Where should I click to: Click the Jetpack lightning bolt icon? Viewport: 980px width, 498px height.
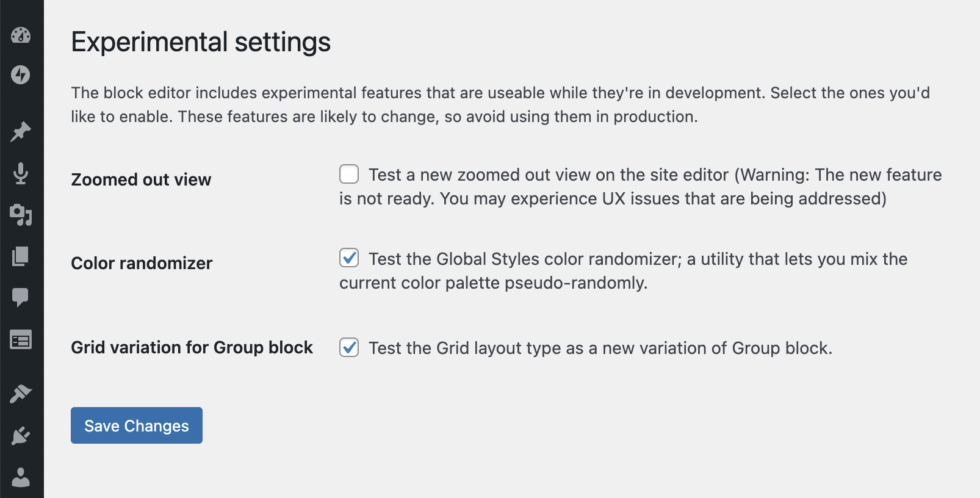(x=21, y=74)
